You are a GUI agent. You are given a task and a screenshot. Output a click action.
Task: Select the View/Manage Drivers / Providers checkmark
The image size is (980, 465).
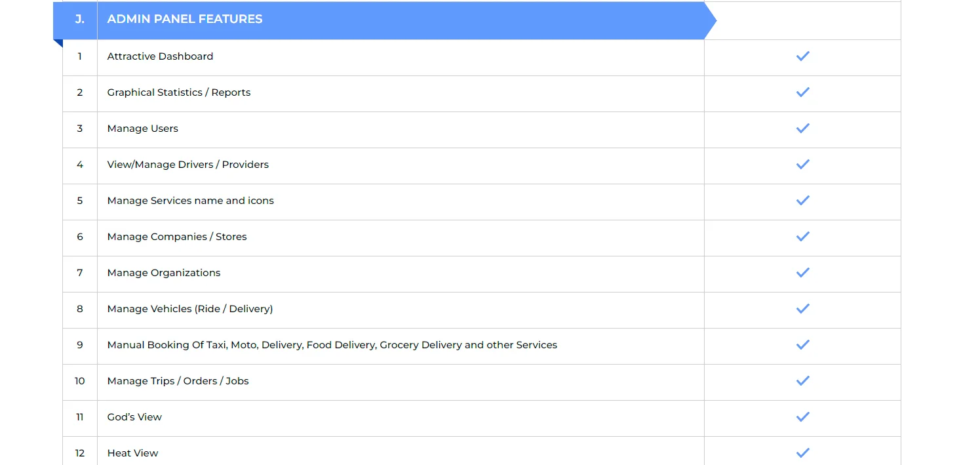[802, 165]
